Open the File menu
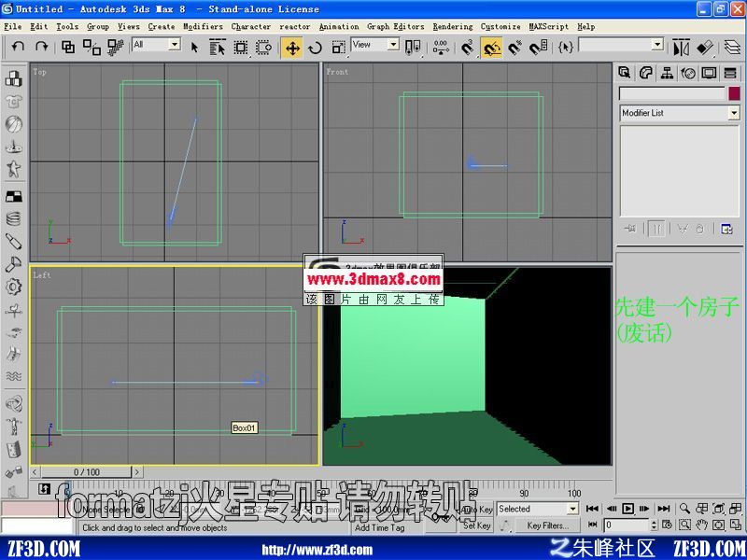Image resolution: width=747 pixels, height=560 pixels. tap(13, 27)
